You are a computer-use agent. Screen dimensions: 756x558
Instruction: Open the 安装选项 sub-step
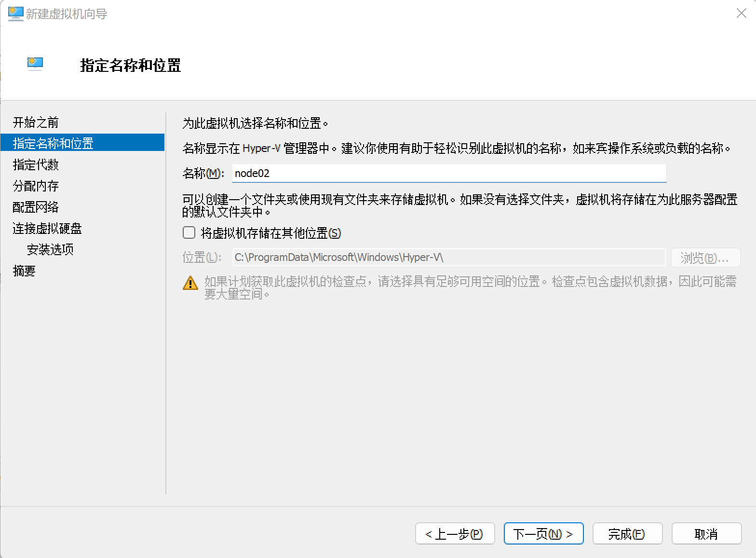tap(50, 250)
